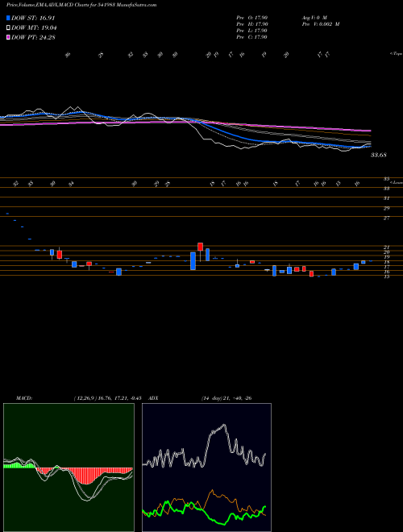Select the 'DOW MT: 19.04' label
The image size is (403, 532).
[x=34, y=28]
